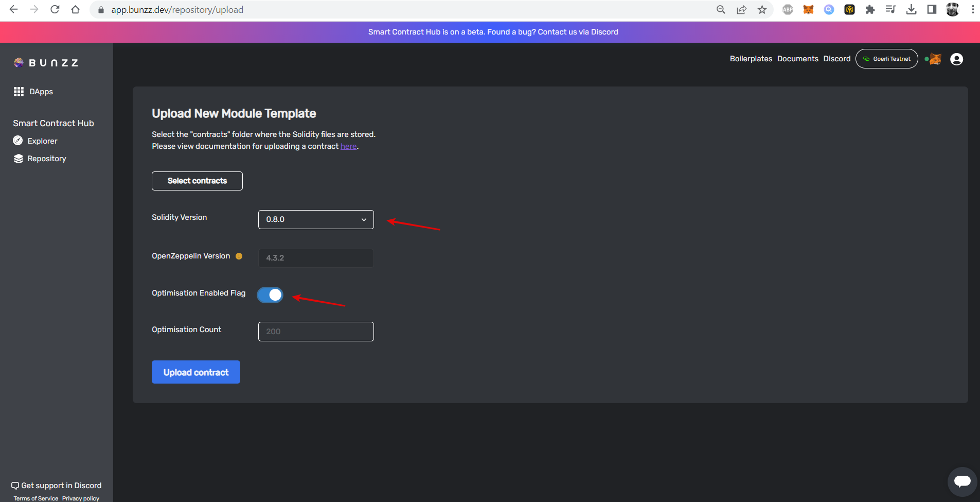
Task: Bookmark the page with the star icon
Action: pos(762,9)
